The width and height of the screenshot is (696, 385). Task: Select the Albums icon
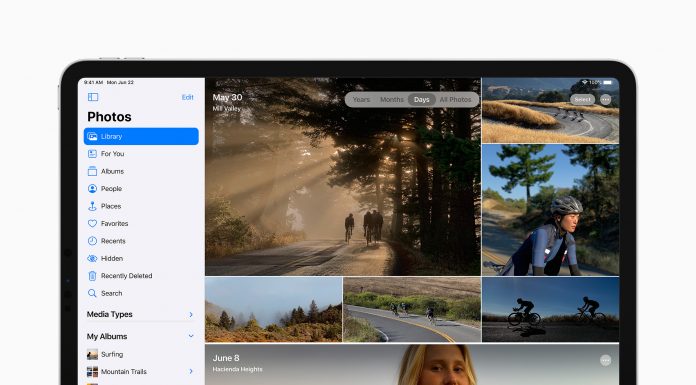(x=92, y=171)
